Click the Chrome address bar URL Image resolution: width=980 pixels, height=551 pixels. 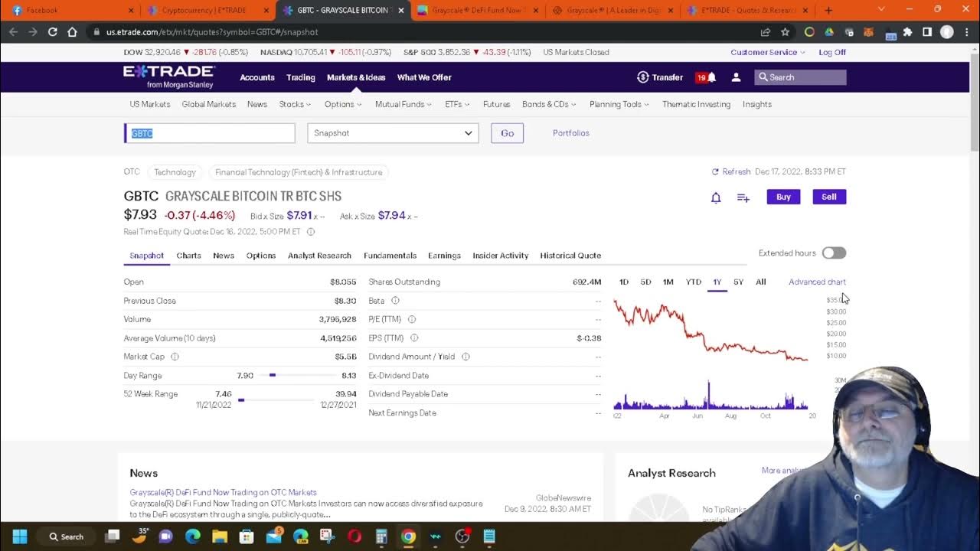coord(211,32)
